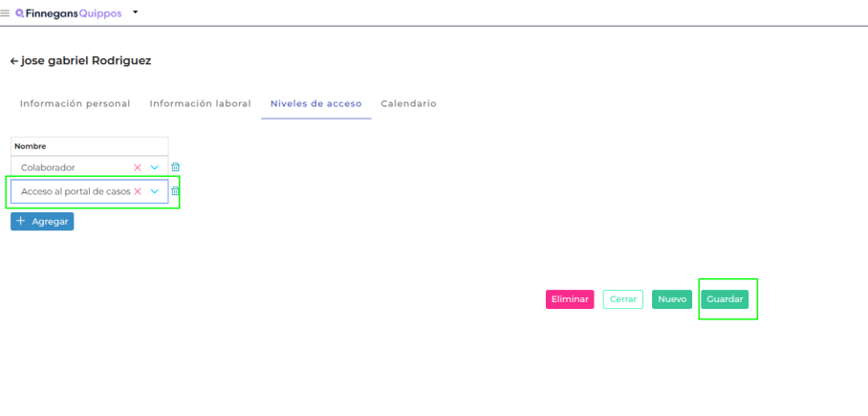Viewport: 868px width, 416px height.
Task: Open the Información laboral tab
Action: pyautogui.click(x=200, y=103)
